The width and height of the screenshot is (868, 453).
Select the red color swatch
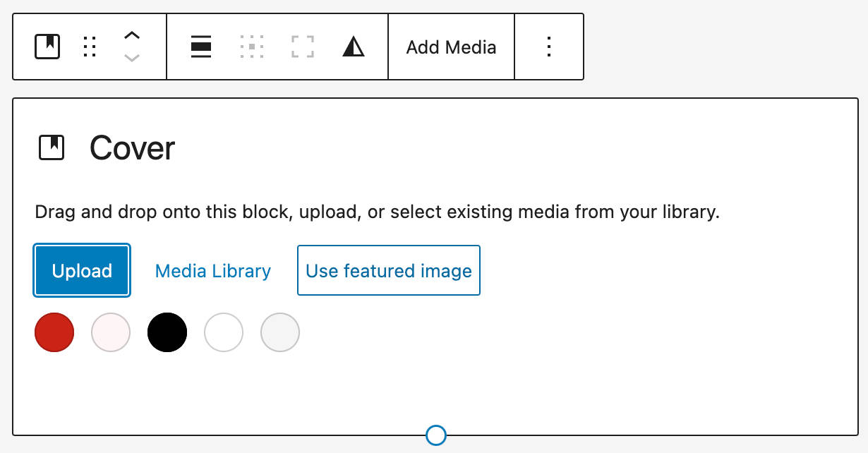click(54, 332)
